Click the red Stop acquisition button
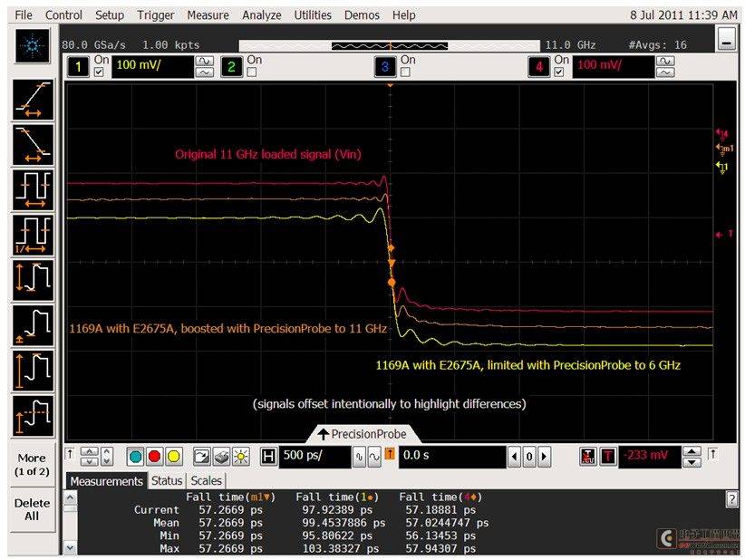745x560 pixels. tap(154, 457)
